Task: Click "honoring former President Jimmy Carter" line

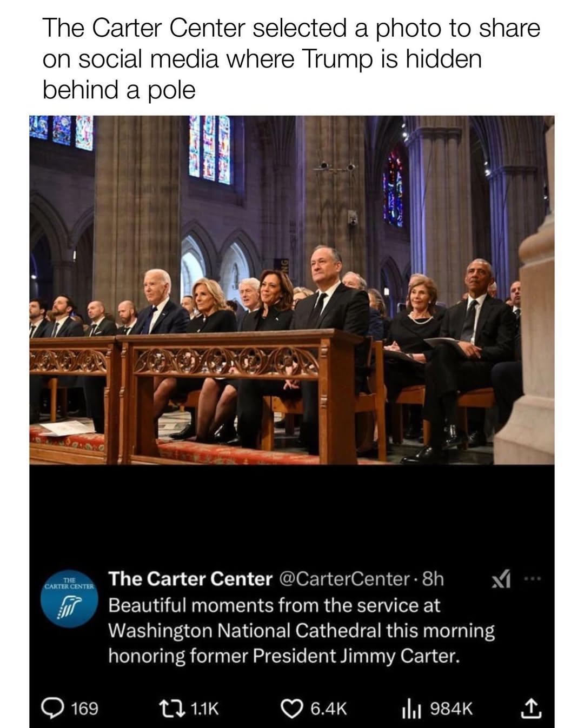Action: [x=284, y=656]
